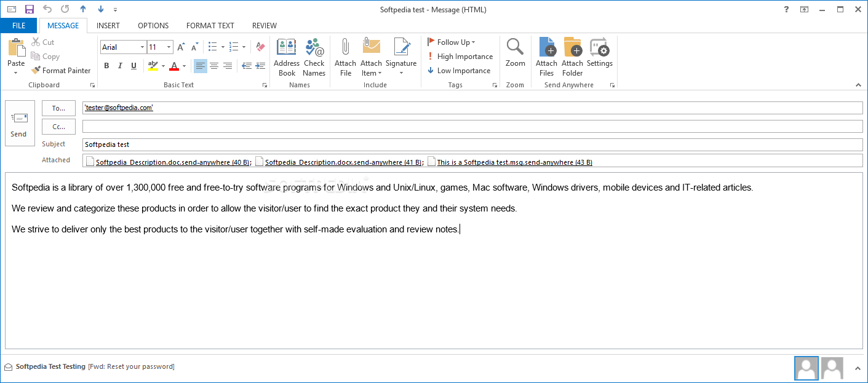This screenshot has height=383, width=868.
Task: Open the bullets list dropdown arrow
Action: tap(222, 47)
